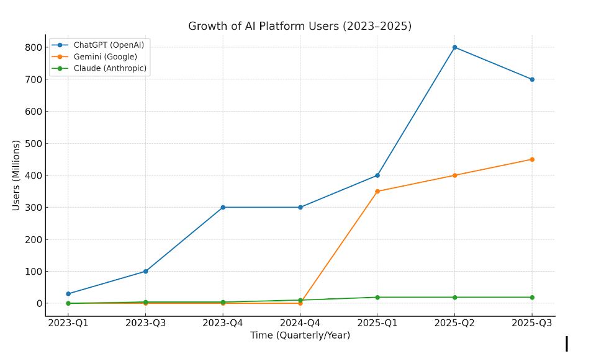Select the orange Gemini point at 2025-Q1
This screenshot has width=591, height=364.
point(377,191)
